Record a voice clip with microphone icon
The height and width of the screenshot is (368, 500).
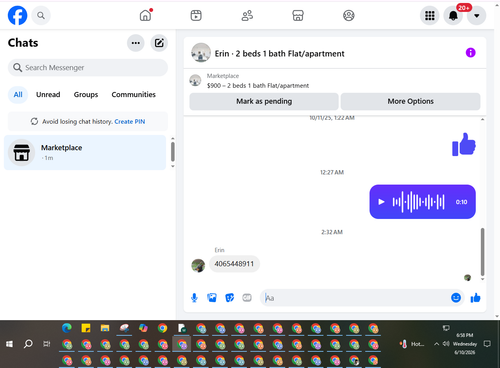(194, 298)
